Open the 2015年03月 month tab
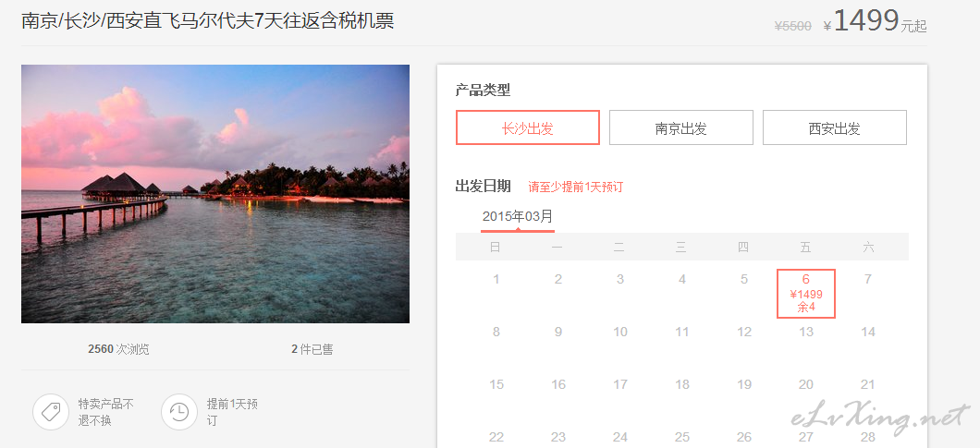This screenshot has width=980, height=448. click(x=518, y=217)
